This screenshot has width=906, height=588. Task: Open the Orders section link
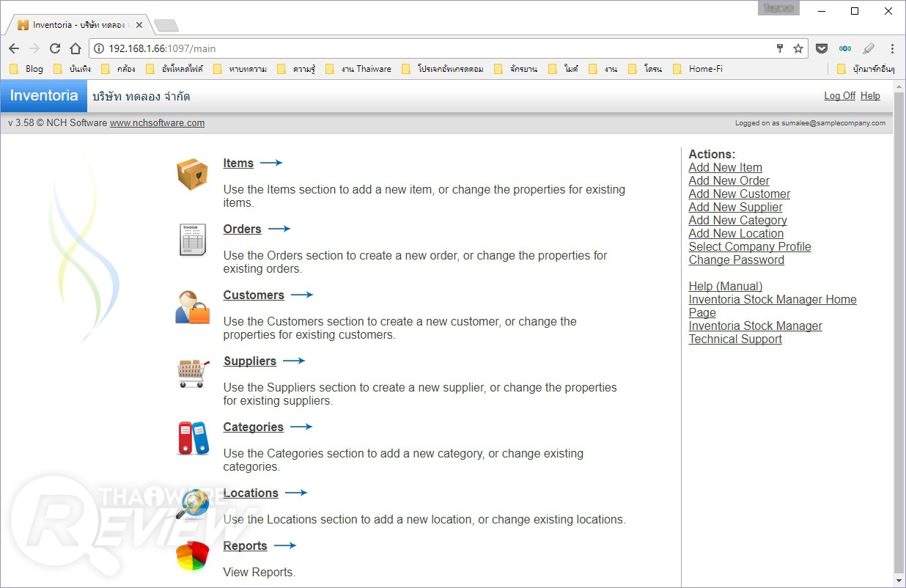243,229
